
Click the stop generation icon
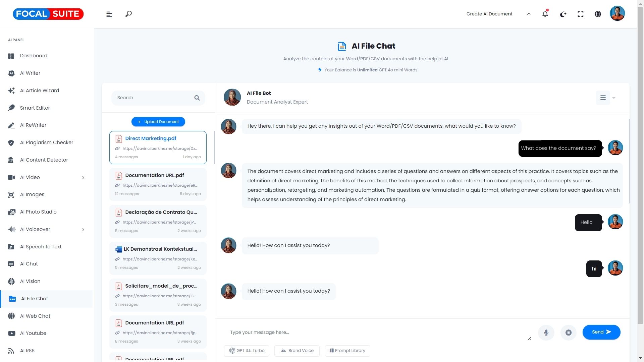[568, 333]
